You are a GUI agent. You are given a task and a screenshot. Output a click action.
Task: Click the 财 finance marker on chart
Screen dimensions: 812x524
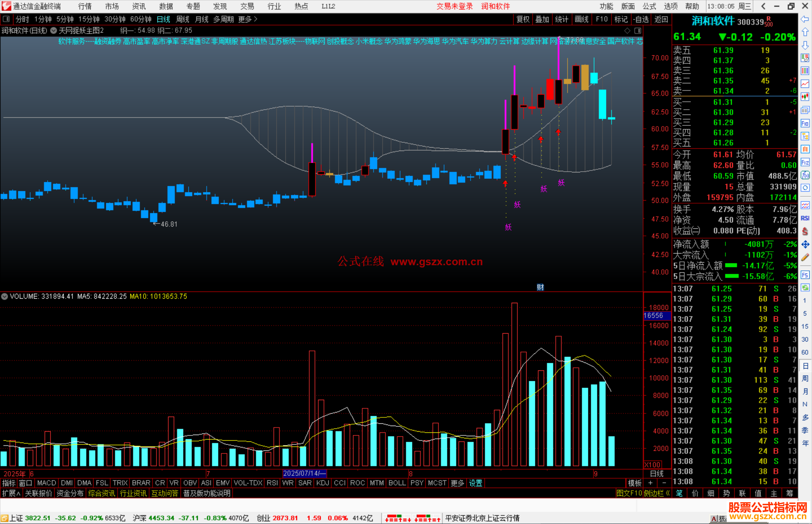(540, 287)
